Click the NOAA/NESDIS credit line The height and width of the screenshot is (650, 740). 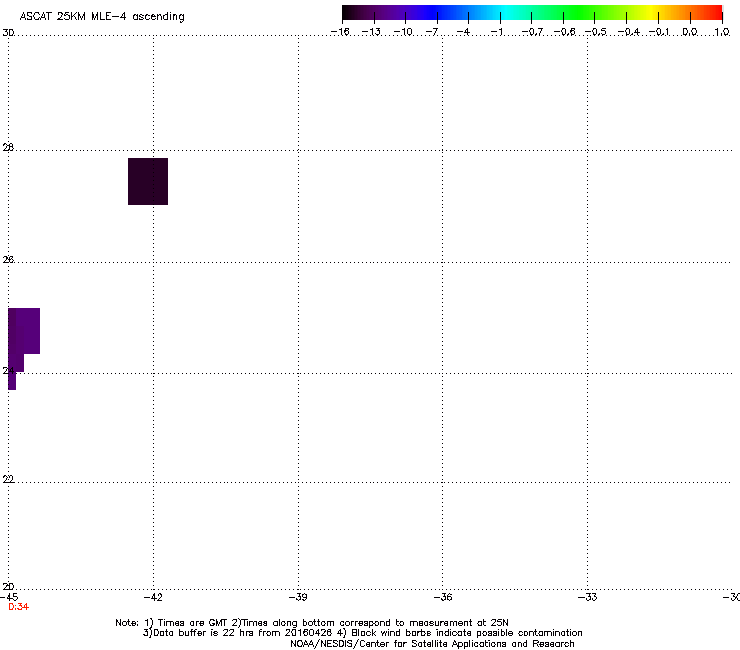click(x=432, y=644)
